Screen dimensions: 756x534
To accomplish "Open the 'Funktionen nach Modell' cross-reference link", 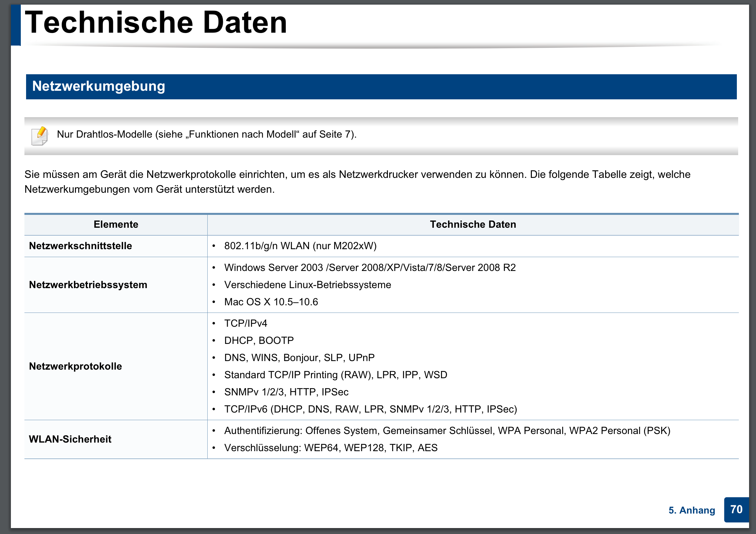I will (243, 134).
